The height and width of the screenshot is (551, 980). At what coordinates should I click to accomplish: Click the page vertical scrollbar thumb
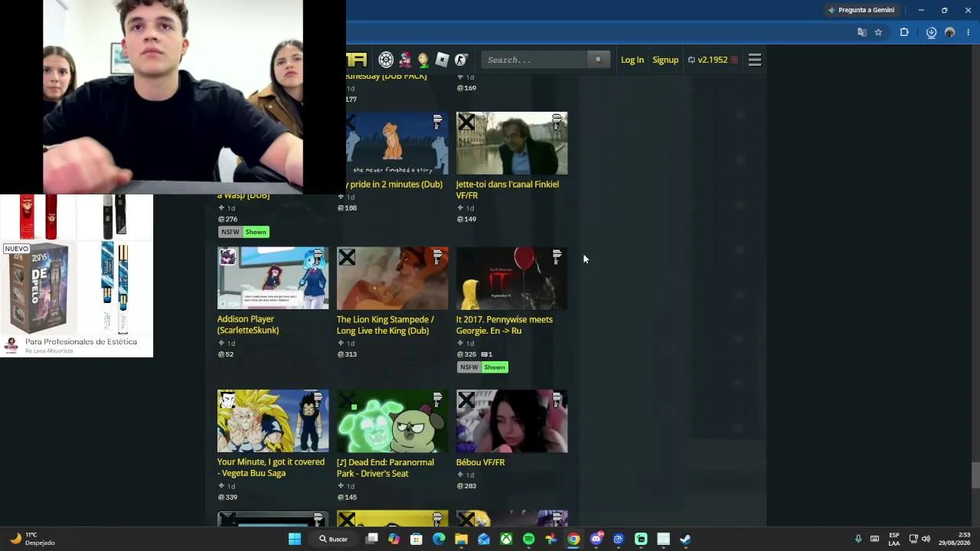click(x=975, y=474)
